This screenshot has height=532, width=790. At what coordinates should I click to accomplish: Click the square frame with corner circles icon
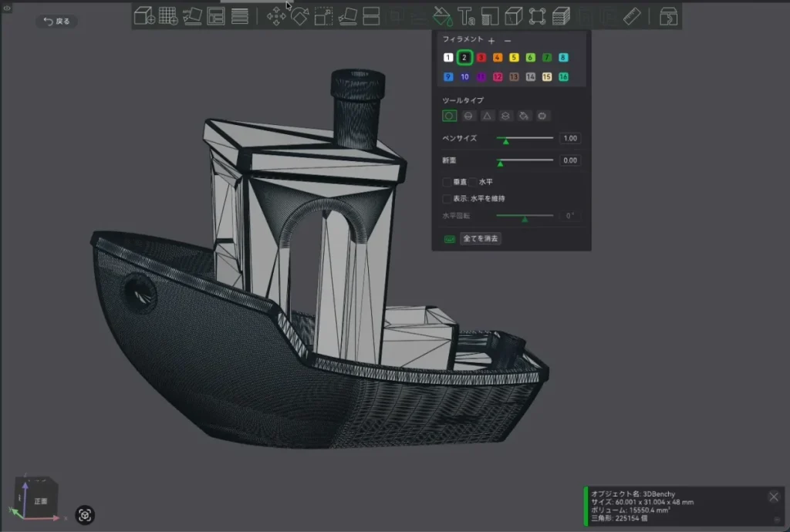tap(537, 16)
